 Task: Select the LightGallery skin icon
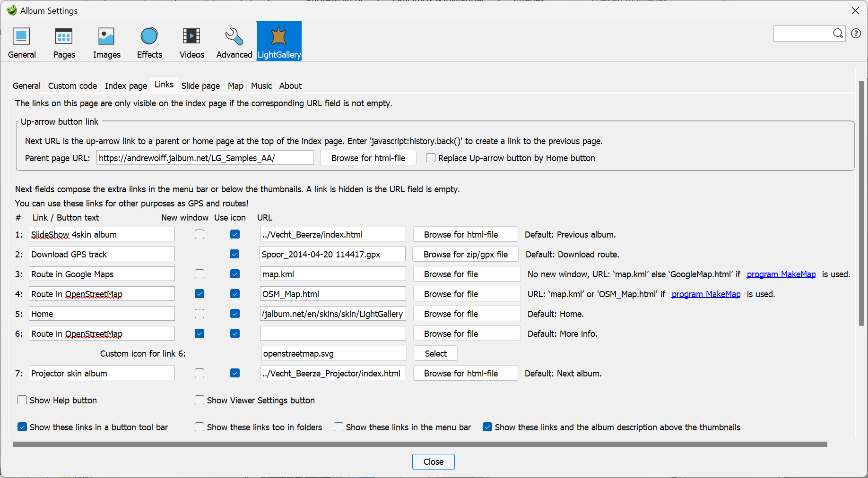pos(278,42)
